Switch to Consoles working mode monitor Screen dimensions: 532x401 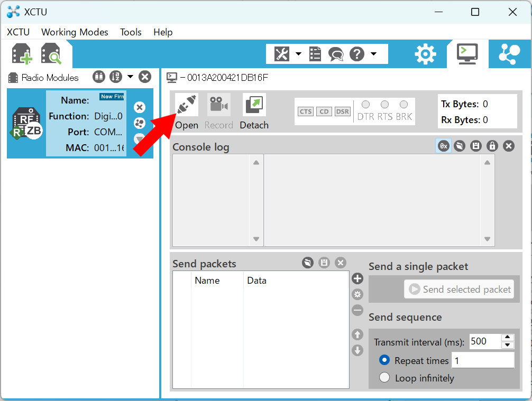[467, 54]
